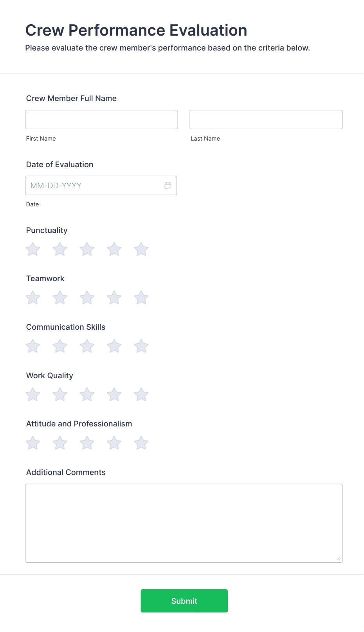The image size is (364, 632).
Task: Click the Last Name input field
Action: coord(266,119)
